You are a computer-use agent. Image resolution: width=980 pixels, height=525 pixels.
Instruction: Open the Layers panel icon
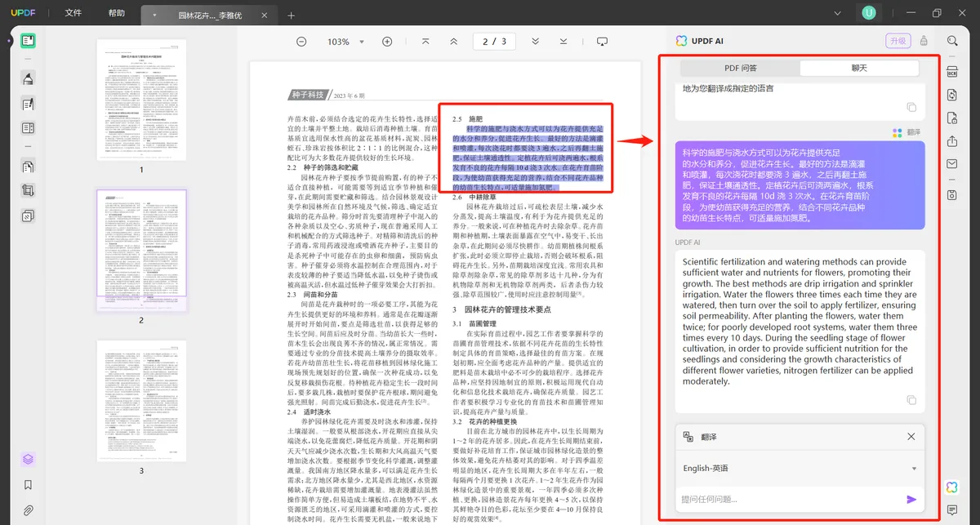(28, 459)
